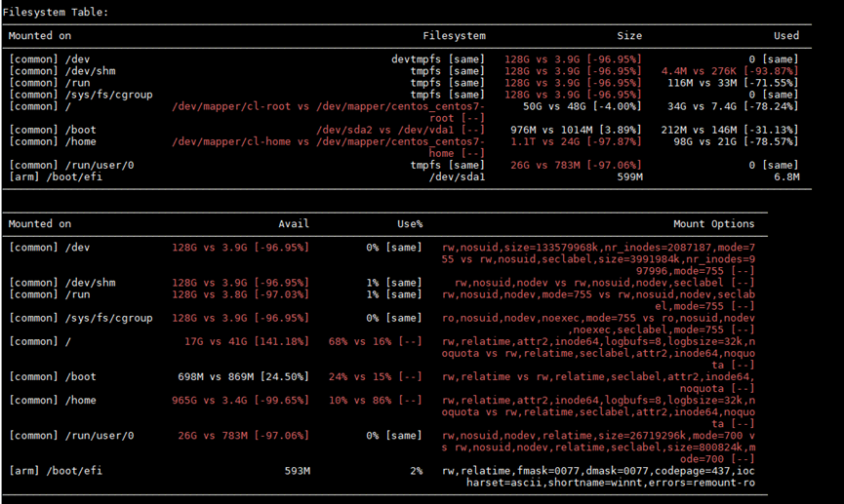Click the "976M vs 1014M [3.89%]" size value
This screenshot has height=504, width=844.
tap(577, 130)
